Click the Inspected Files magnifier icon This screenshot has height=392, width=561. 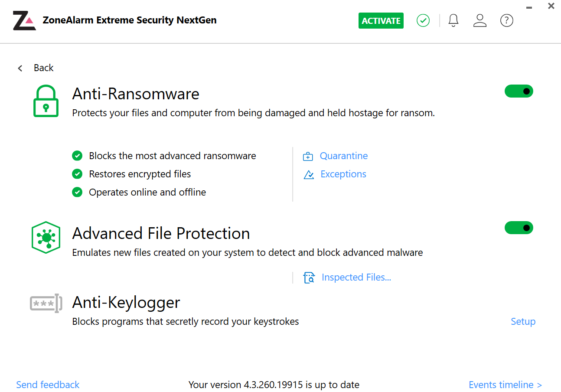(x=309, y=278)
